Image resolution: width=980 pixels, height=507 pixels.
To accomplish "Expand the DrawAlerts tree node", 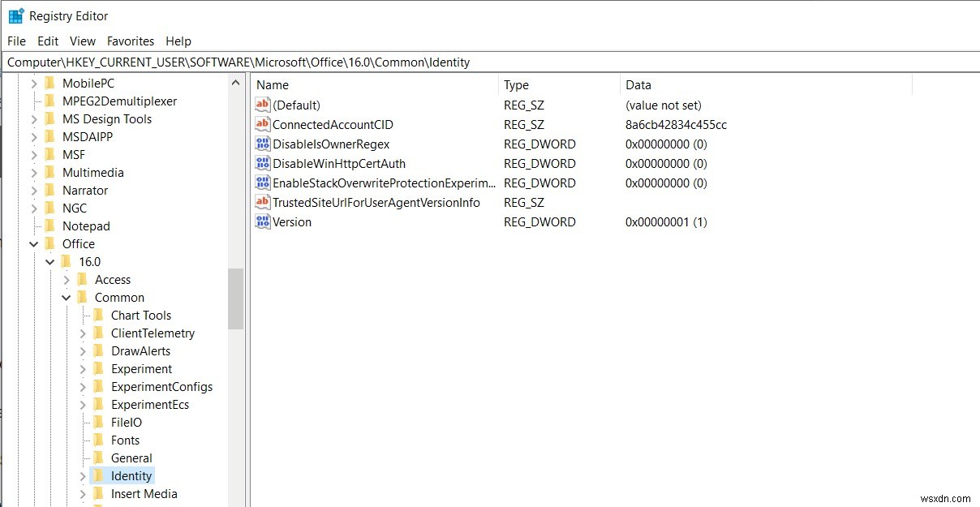I will click(83, 350).
